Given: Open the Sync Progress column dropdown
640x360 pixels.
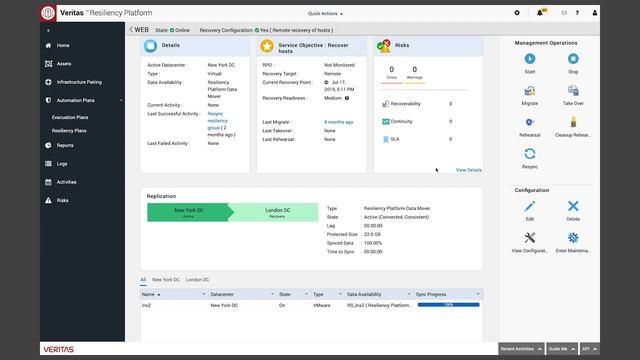Looking at the screenshot, I should tap(478, 294).
